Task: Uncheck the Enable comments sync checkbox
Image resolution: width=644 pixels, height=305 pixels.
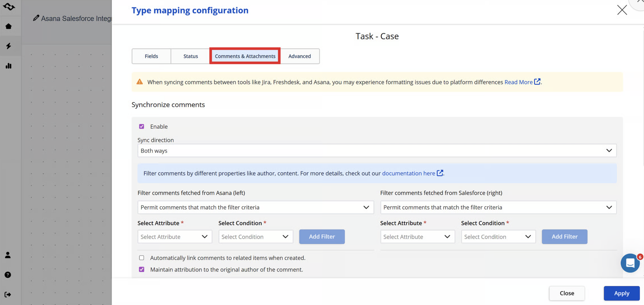Action: coord(142,126)
